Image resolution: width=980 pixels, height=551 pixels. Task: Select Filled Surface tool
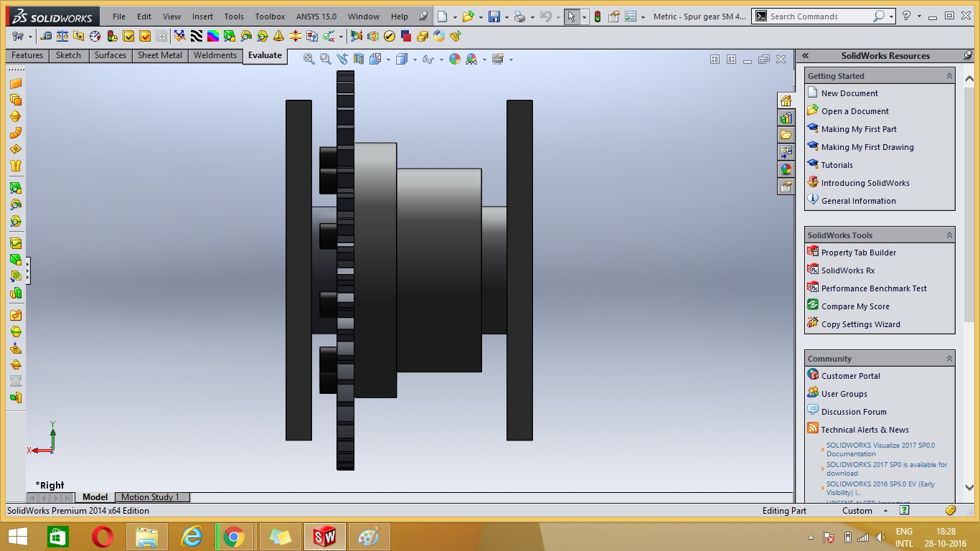[16, 149]
